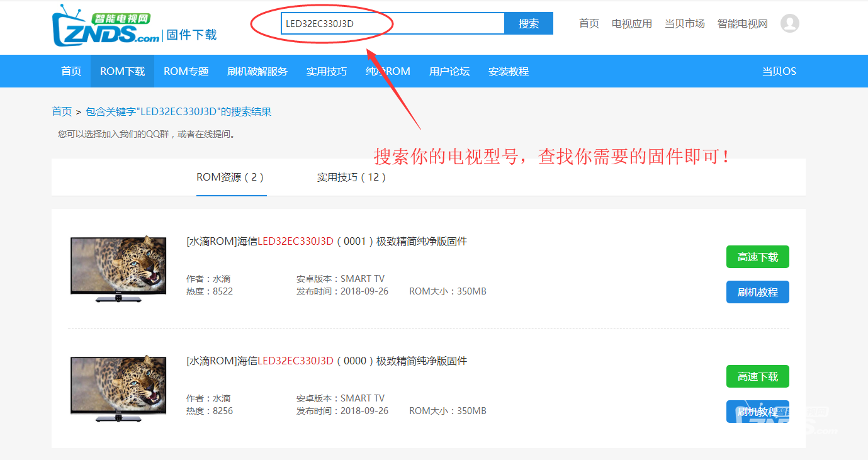Open 用户论坛 in navigation bar
The image size is (868, 460).
(x=449, y=71)
